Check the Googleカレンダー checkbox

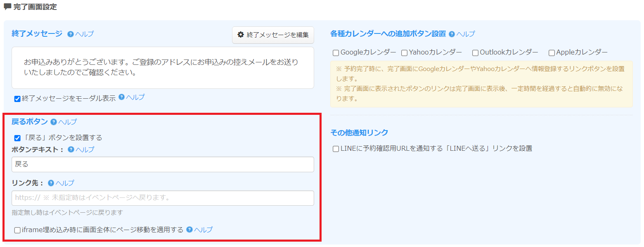(336, 53)
